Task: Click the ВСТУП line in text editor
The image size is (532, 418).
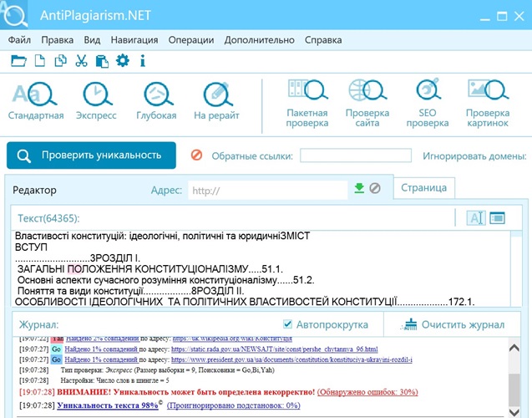Action: 31,247
